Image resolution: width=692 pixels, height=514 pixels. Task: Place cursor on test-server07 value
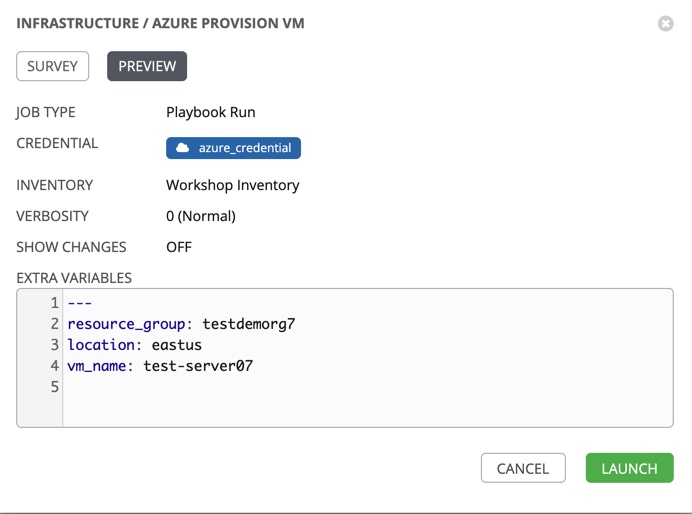pos(198,366)
